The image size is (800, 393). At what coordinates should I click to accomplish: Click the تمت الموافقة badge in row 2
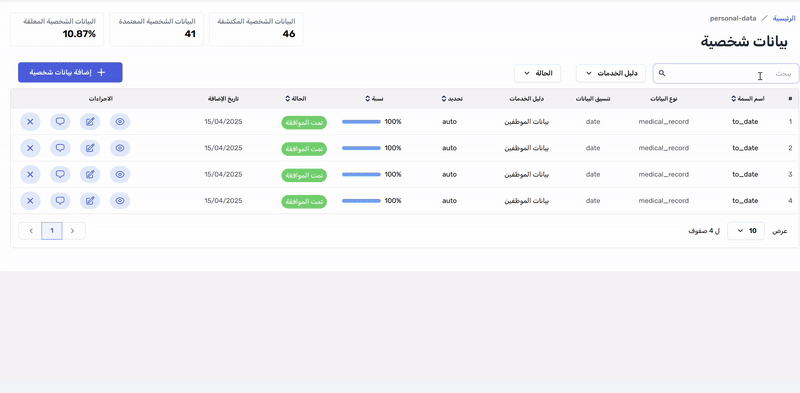[304, 149]
